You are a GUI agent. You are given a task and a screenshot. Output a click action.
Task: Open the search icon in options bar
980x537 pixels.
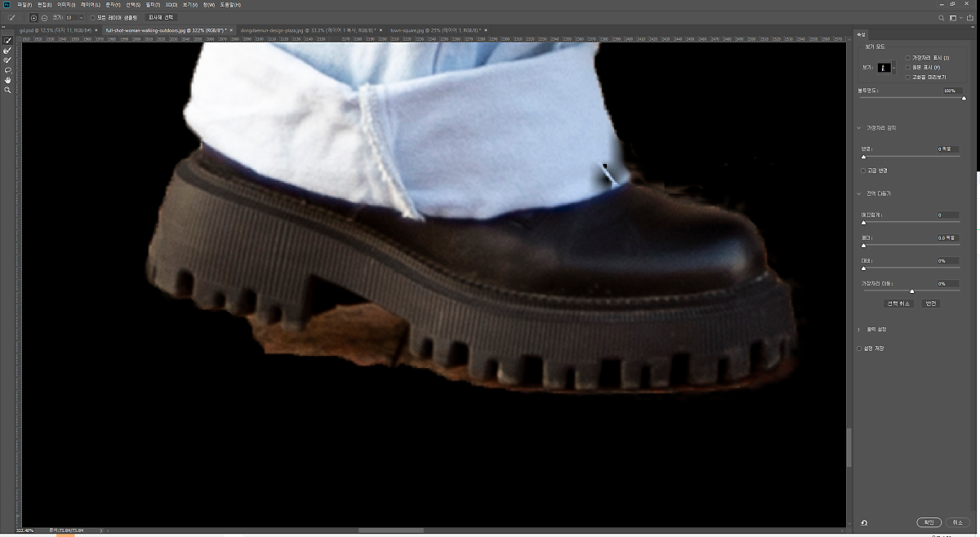click(x=941, y=17)
